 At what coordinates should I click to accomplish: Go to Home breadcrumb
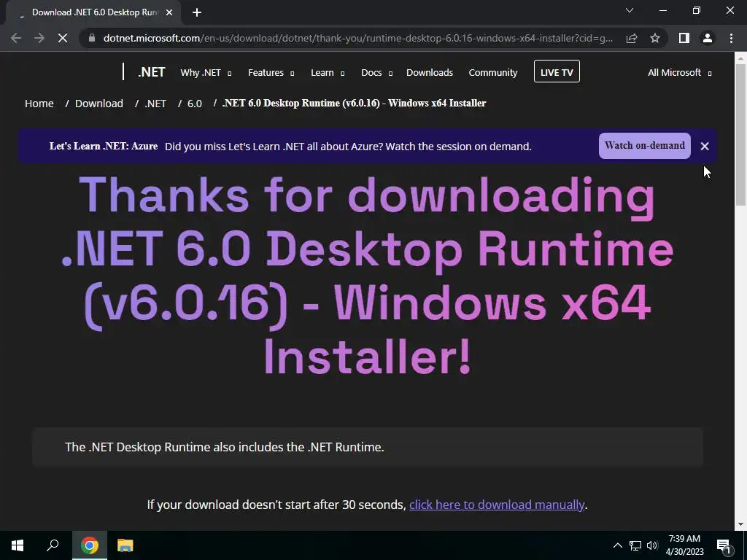(x=39, y=104)
